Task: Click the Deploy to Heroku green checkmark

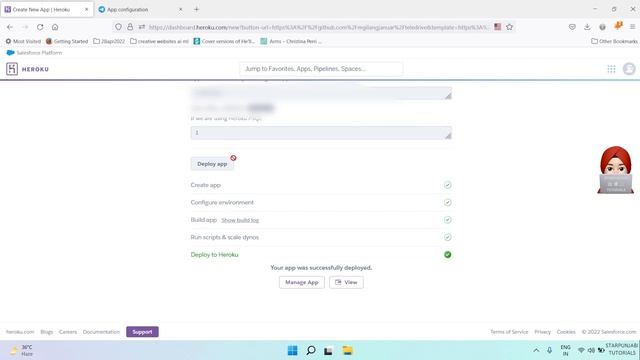Action: (447, 255)
